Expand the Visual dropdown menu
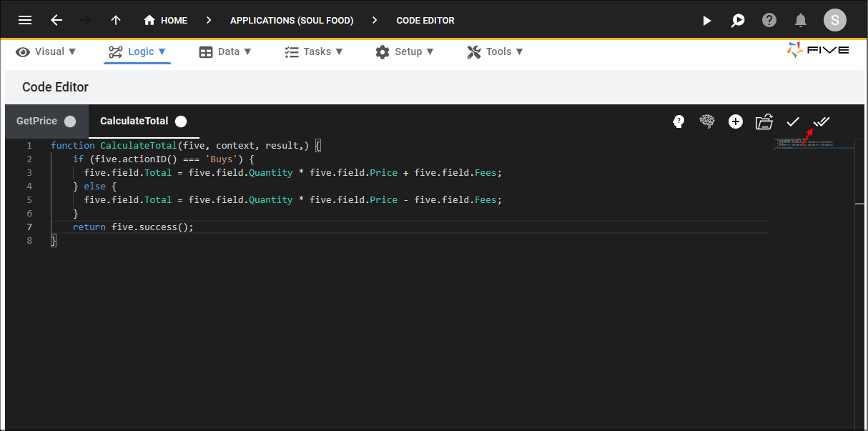 [x=46, y=51]
